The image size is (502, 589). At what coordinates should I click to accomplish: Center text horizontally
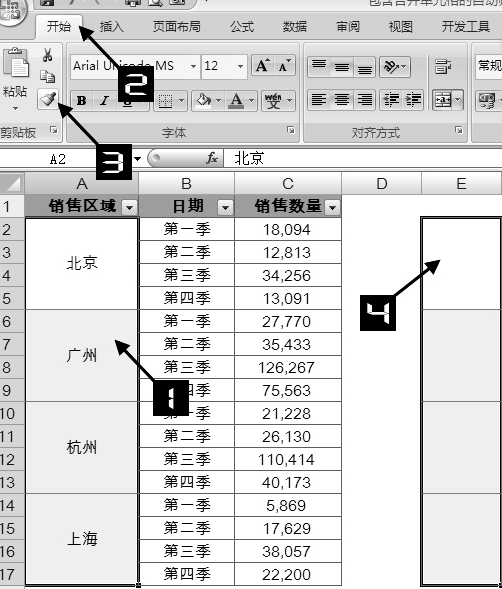342,100
